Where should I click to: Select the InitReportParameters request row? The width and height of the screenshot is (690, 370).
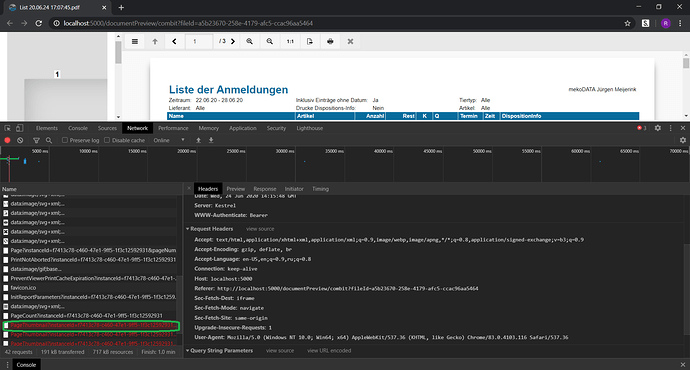pyautogui.click(x=89, y=297)
